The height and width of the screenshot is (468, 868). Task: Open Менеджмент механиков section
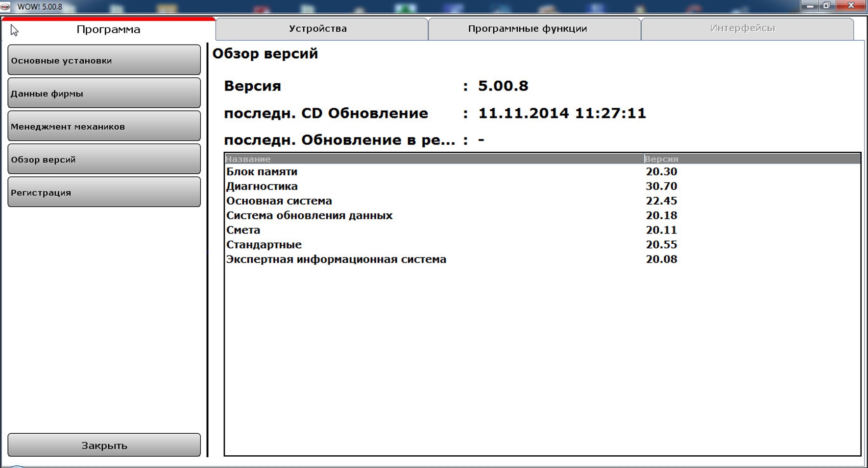click(104, 126)
